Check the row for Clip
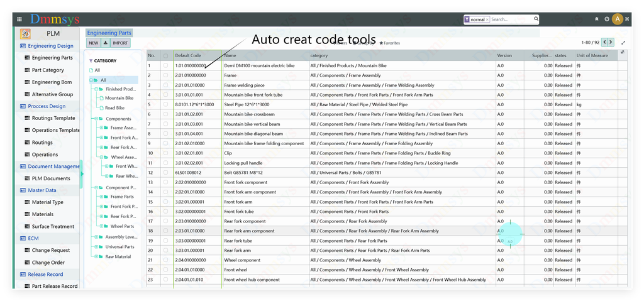The image size is (644, 301). point(165,153)
